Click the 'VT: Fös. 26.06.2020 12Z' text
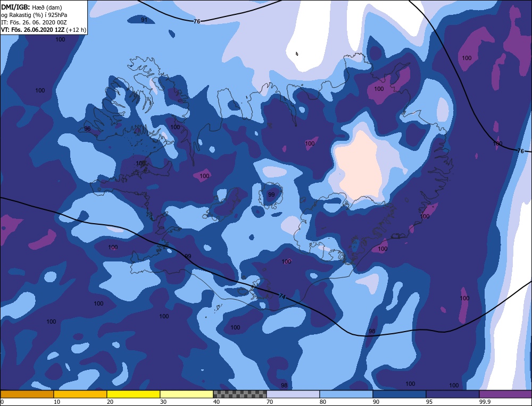 (x=33, y=30)
